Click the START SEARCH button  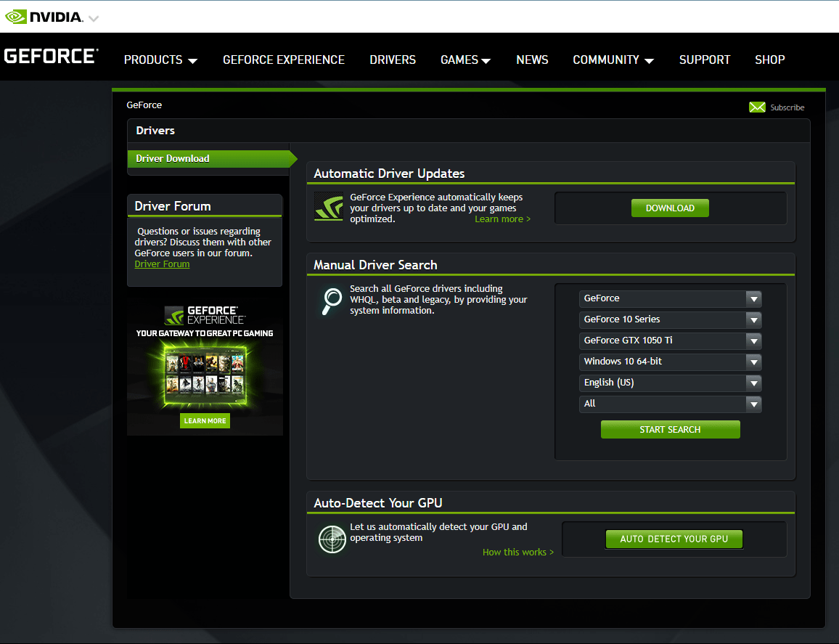670,429
